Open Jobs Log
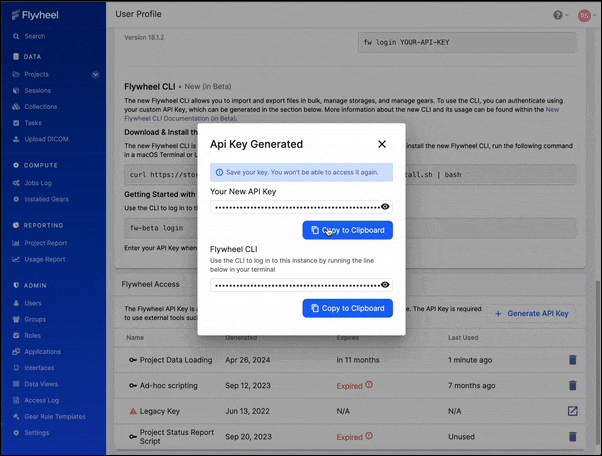The width and height of the screenshot is (602, 456). (38, 183)
